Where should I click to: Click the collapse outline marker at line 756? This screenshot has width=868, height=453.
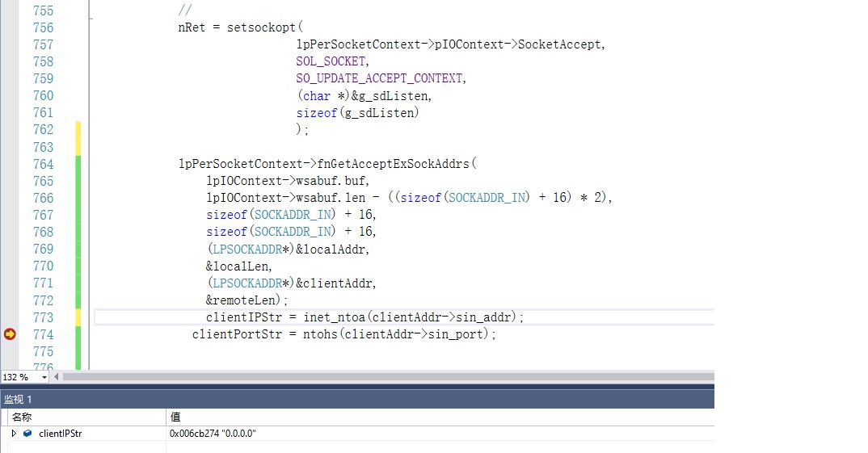click(91, 19)
